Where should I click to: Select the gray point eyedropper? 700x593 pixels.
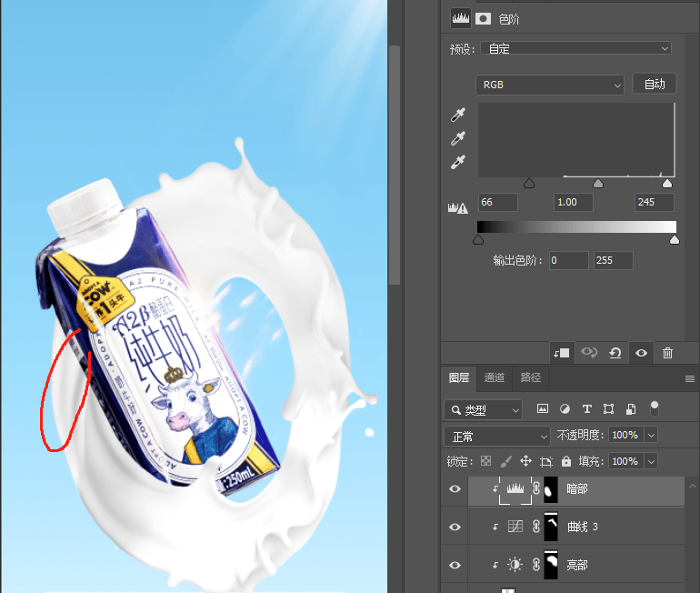[458, 138]
